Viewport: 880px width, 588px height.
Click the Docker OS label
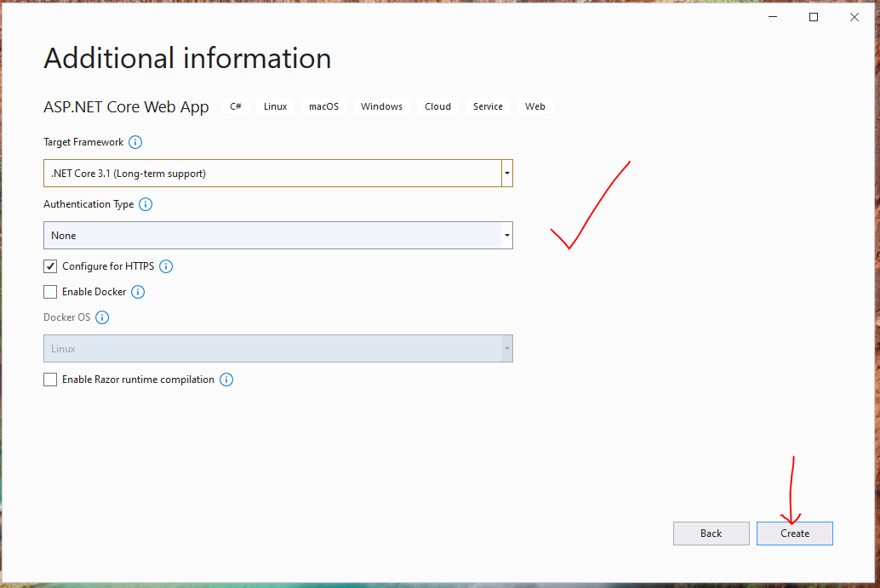[x=66, y=317]
